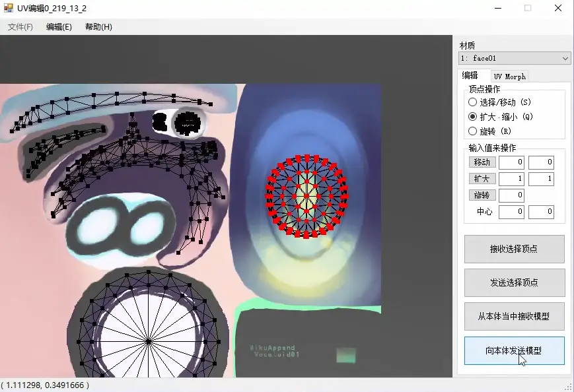Click the 材质 label
This screenshot has width=574, height=392.
point(467,46)
